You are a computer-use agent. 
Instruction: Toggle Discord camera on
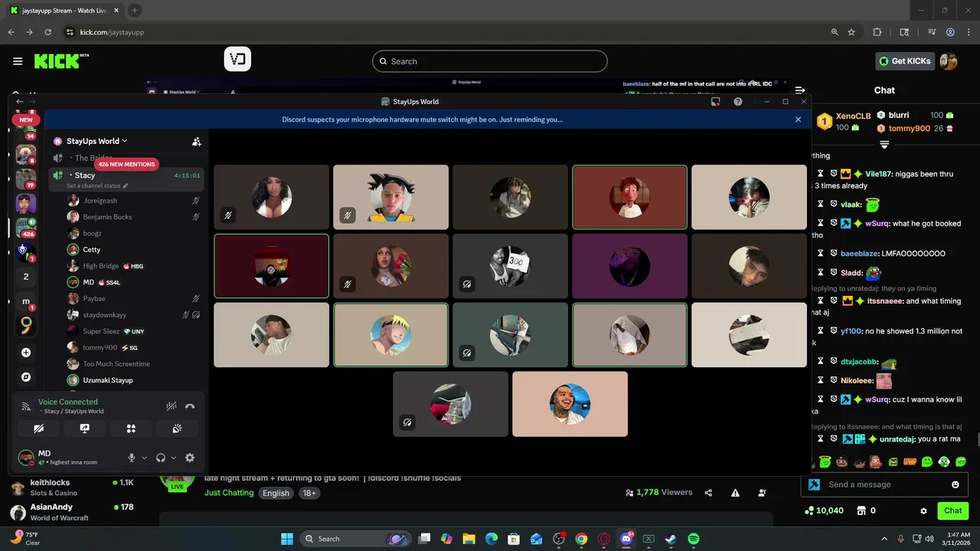[x=39, y=429]
